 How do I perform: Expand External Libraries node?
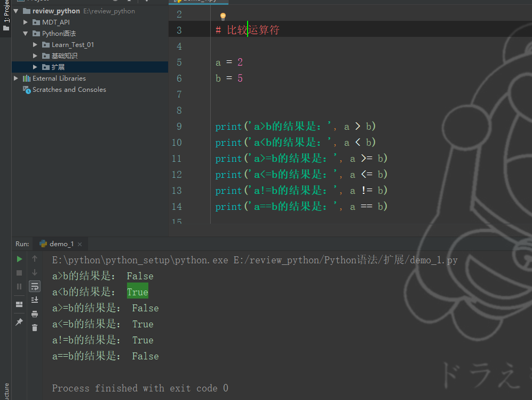[16, 78]
